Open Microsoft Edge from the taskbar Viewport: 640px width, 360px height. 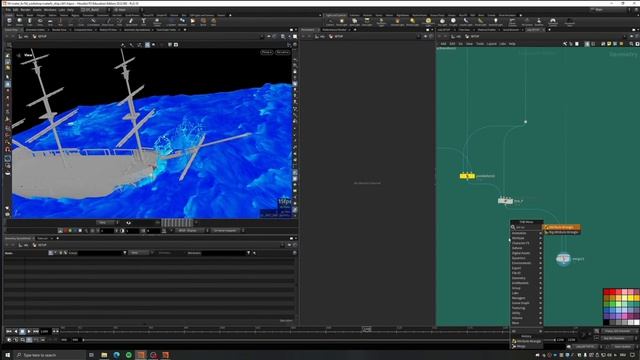pos(116,355)
